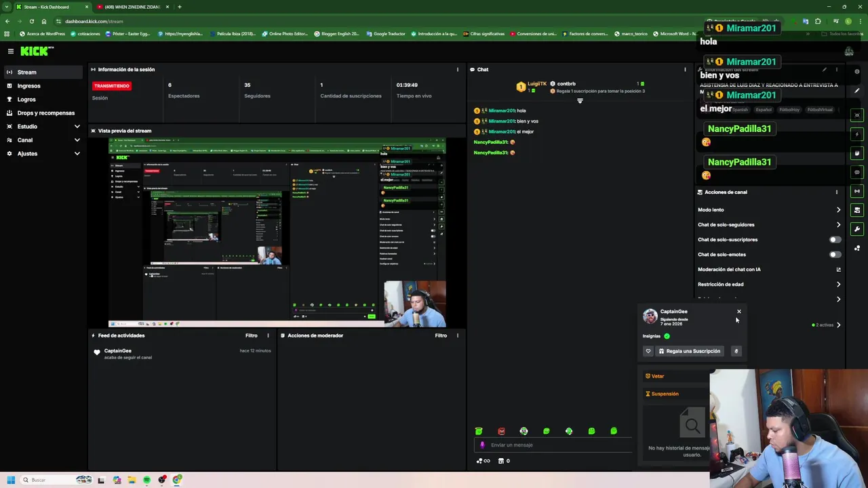
Task: Click the KICK logo
Action: tap(37, 51)
